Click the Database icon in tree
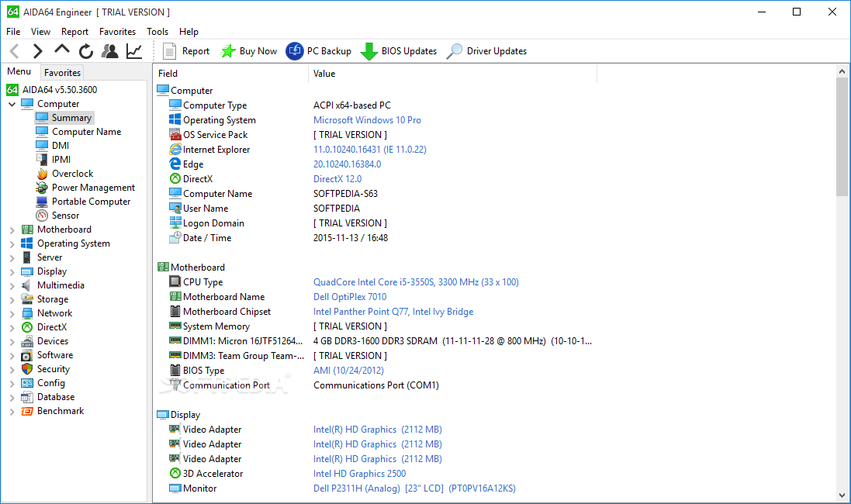Viewport: 851px width, 504px height. pyautogui.click(x=27, y=397)
